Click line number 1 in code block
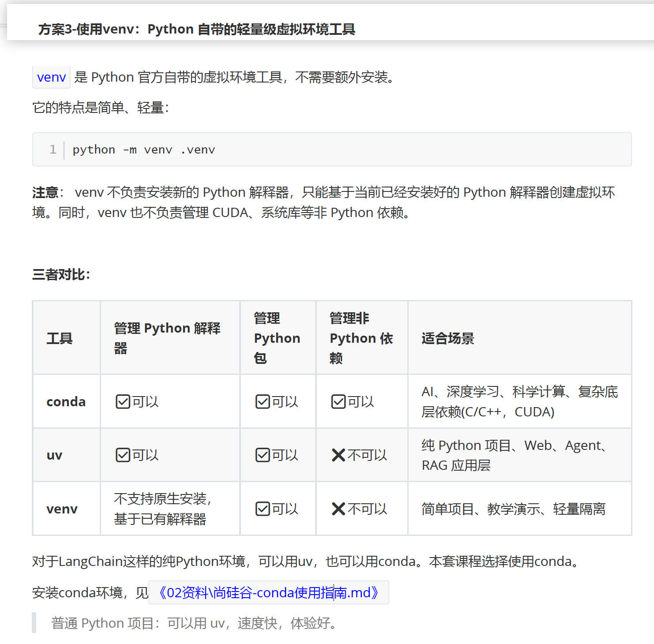 [53, 150]
